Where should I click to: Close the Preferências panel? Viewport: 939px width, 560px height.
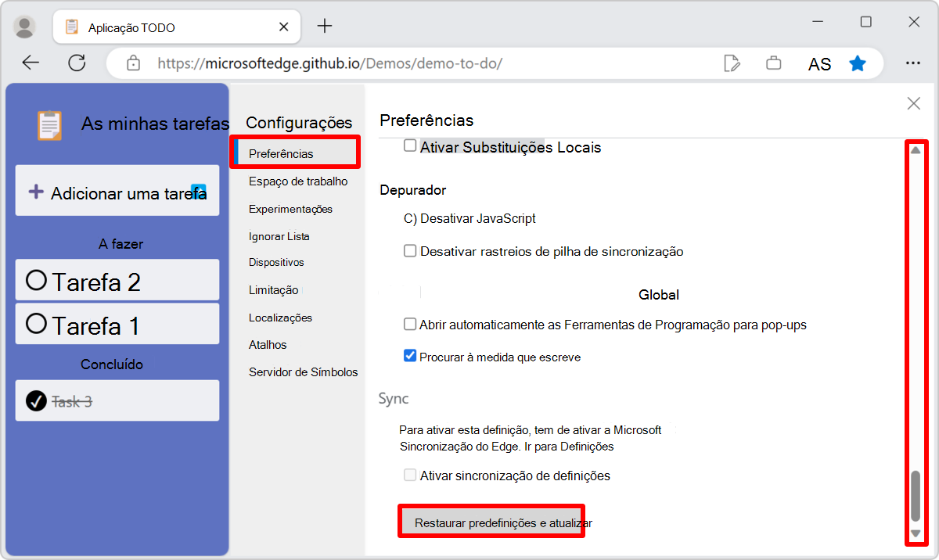(913, 102)
